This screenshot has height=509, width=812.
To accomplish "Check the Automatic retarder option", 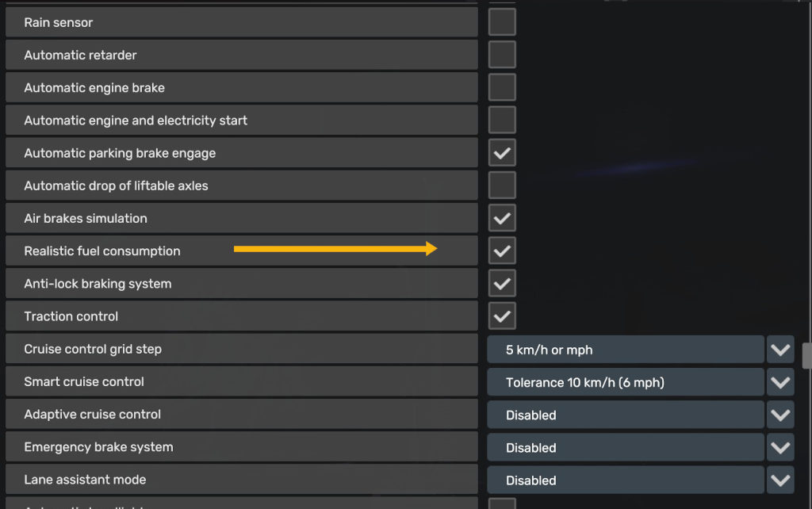I will click(x=501, y=54).
